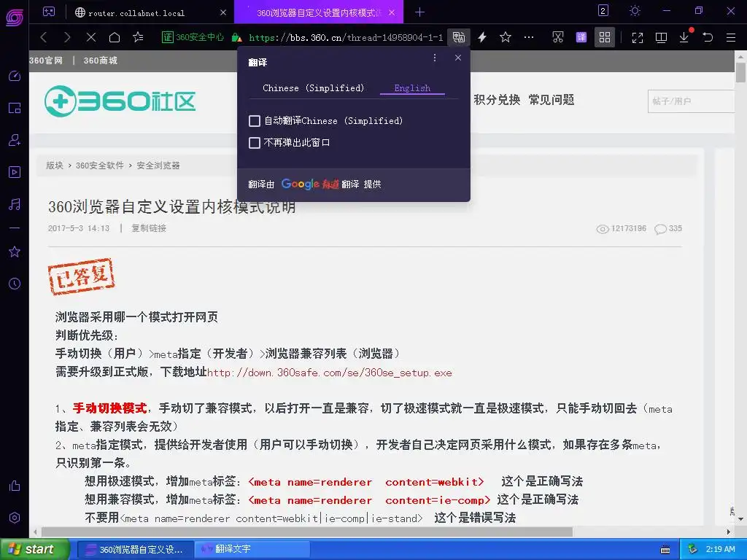Select the Chinese (Simplified) tab
This screenshot has height=560, width=747.
pyautogui.click(x=313, y=88)
